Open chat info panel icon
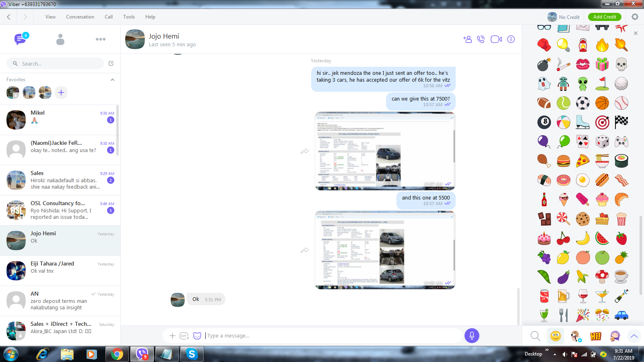This screenshot has height=362, width=644. point(511,39)
